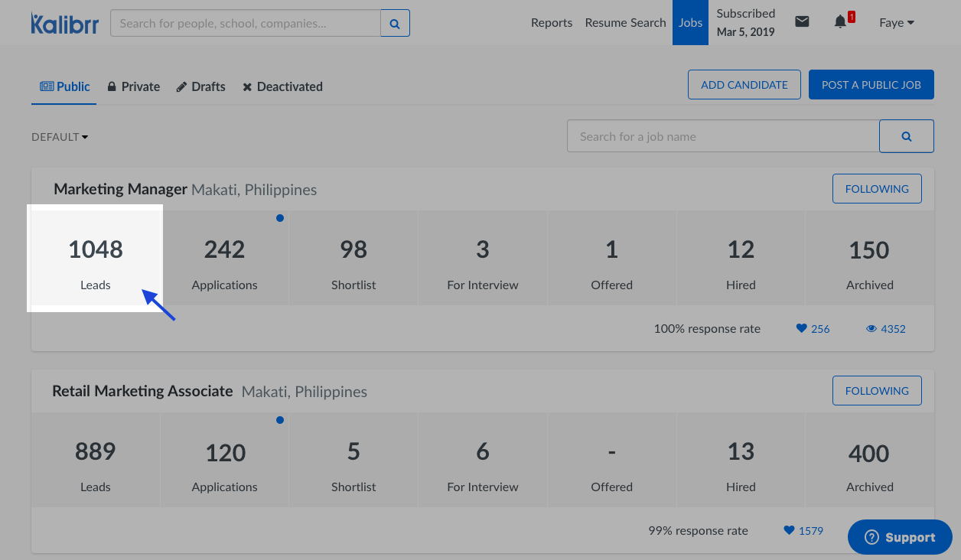
Task: Toggle FOLLOWING on Marketing Manager job
Action: (877, 189)
